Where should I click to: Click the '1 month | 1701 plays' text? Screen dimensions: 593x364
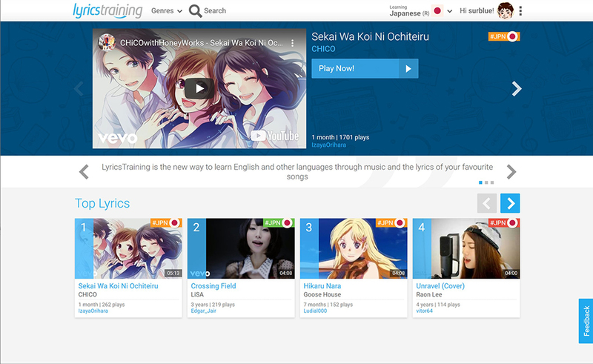coord(340,137)
